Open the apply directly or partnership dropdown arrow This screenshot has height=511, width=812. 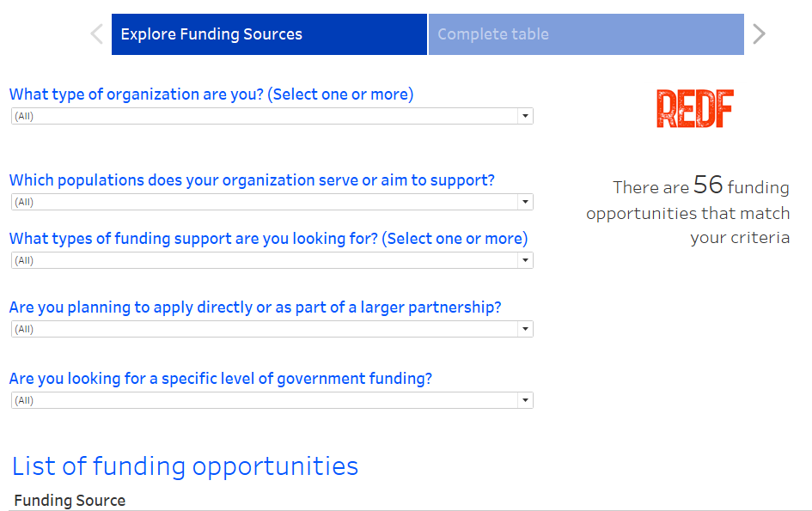coord(524,329)
